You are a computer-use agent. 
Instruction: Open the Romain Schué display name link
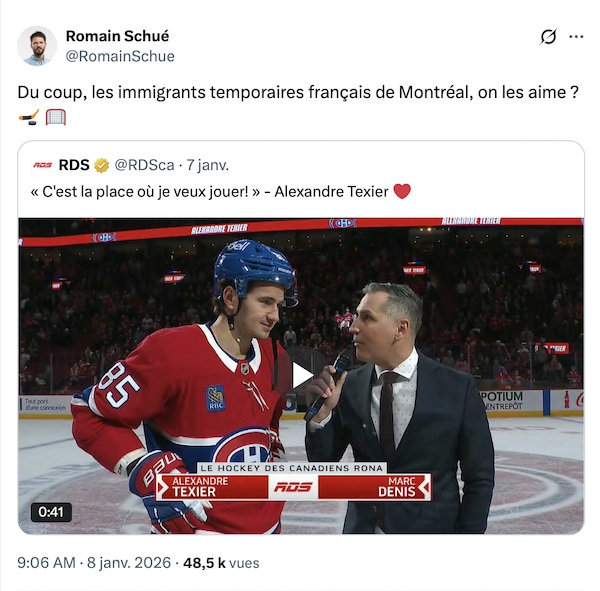click(117, 36)
